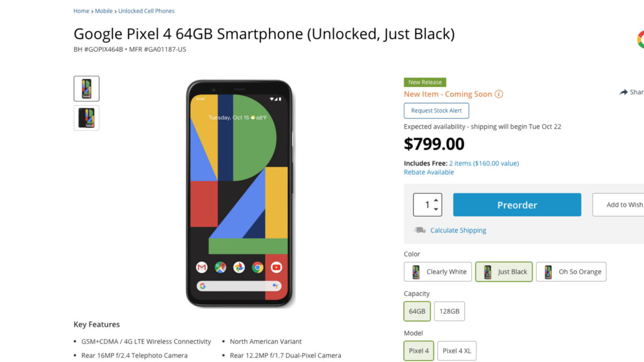Switch the color to Oh So Orange

(571, 271)
